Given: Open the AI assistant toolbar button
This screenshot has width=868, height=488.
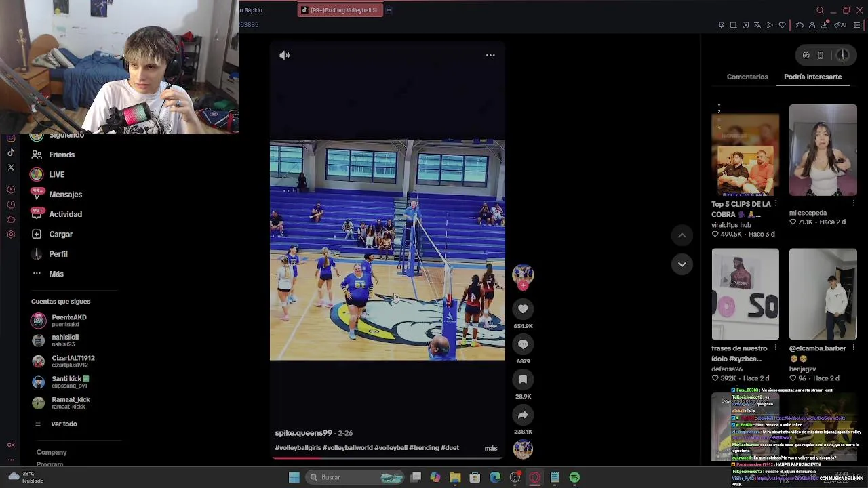Looking at the screenshot, I should [842, 25].
